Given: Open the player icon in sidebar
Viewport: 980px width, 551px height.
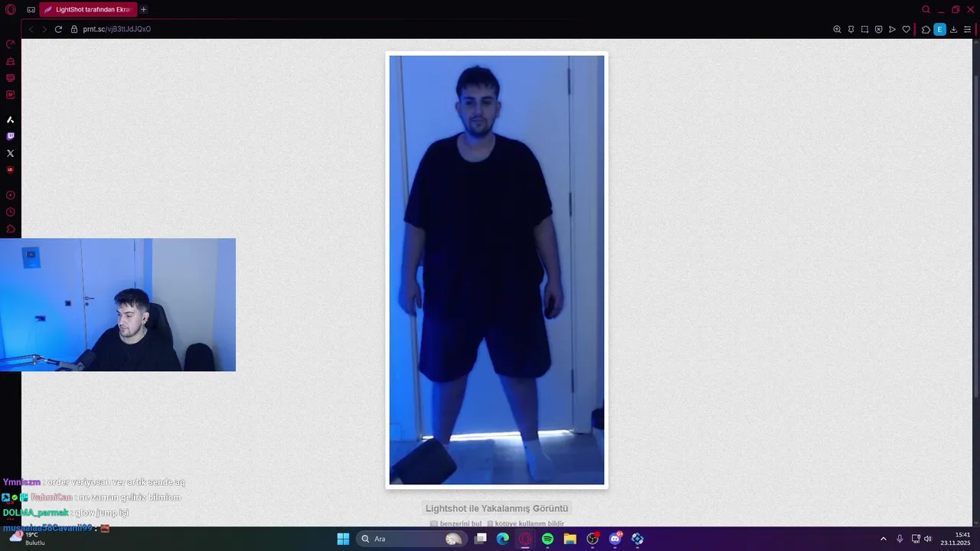Looking at the screenshot, I should click(x=10, y=195).
